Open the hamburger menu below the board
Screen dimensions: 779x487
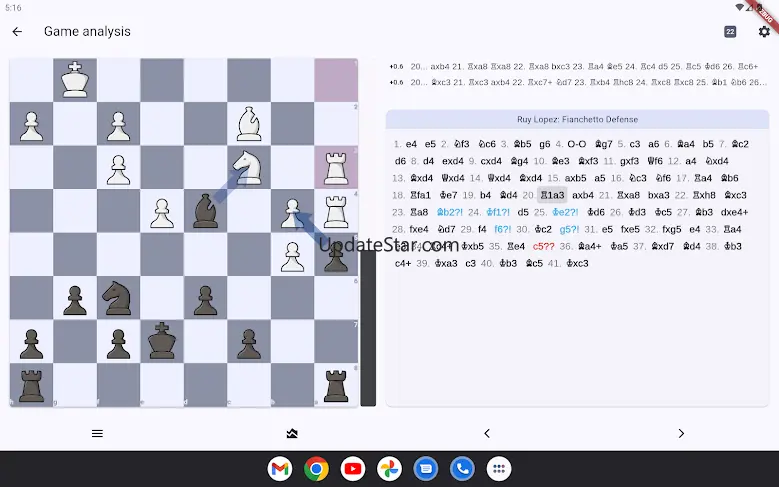coord(97,433)
